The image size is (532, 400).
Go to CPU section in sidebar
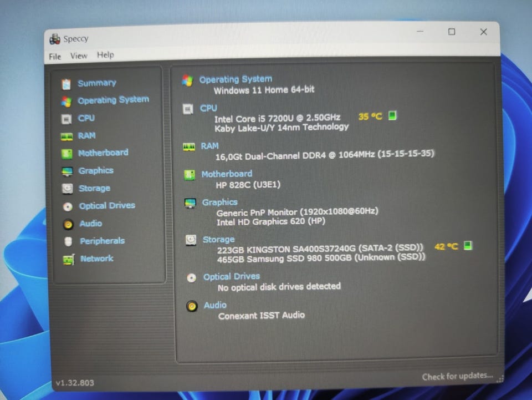tap(86, 118)
